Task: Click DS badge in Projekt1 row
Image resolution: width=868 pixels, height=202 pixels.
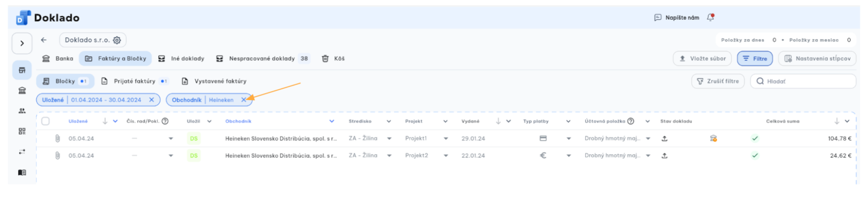Action: 194,138
